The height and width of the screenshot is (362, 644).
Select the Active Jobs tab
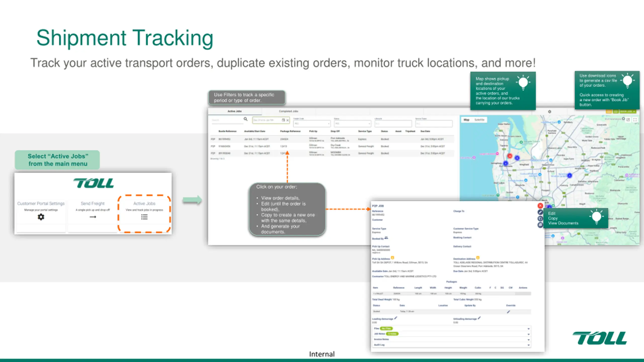[235, 111]
